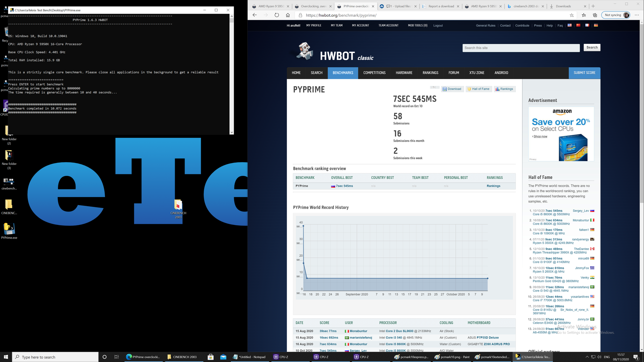Click the Rankings button near the PYPRIME title
644x362 pixels.
[x=504, y=89]
